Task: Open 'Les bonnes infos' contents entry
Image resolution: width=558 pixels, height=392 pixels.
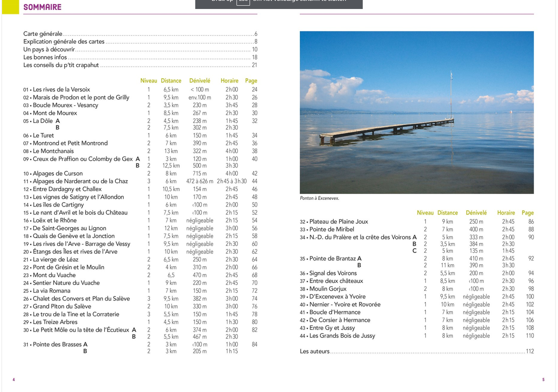Action: tap(45, 57)
